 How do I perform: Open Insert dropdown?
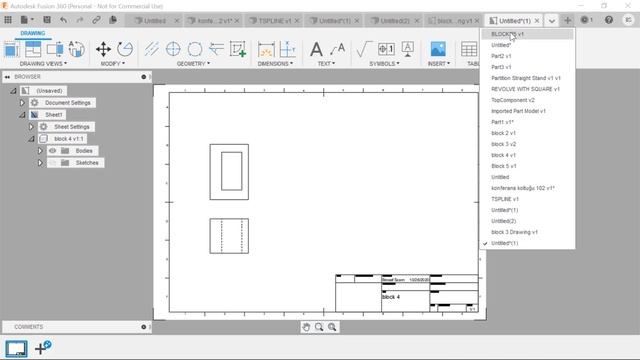point(439,64)
